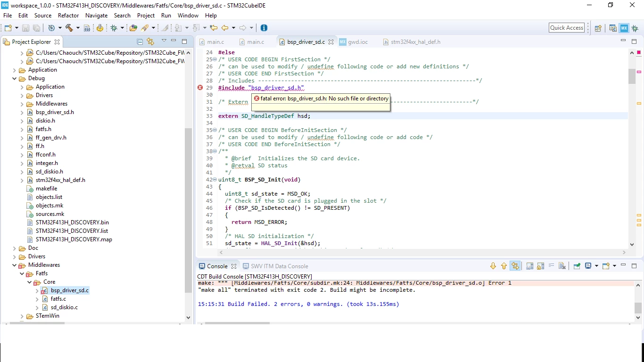
Task: Start debugging with the bug icon
Action: pyautogui.click(x=114, y=28)
